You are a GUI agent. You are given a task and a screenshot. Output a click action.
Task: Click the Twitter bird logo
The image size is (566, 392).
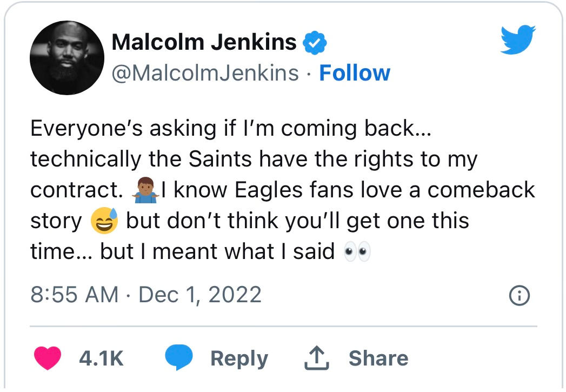pyautogui.click(x=517, y=39)
